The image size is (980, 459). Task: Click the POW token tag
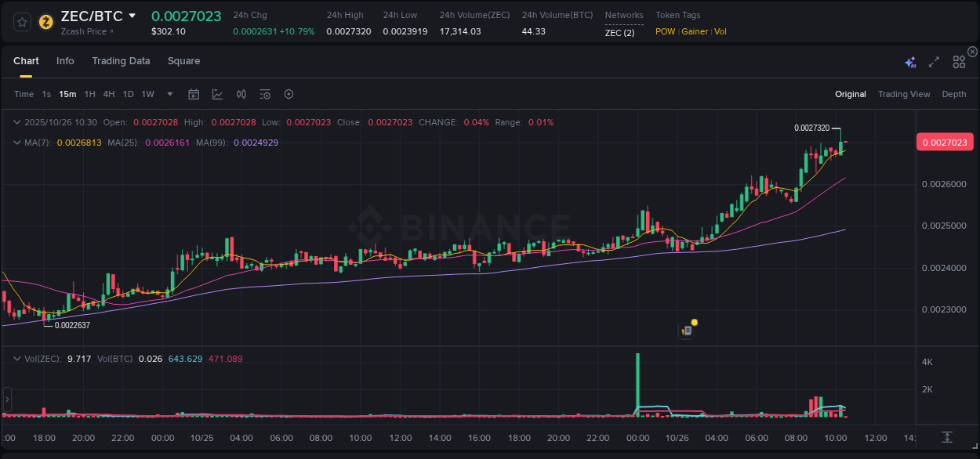(665, 31)
